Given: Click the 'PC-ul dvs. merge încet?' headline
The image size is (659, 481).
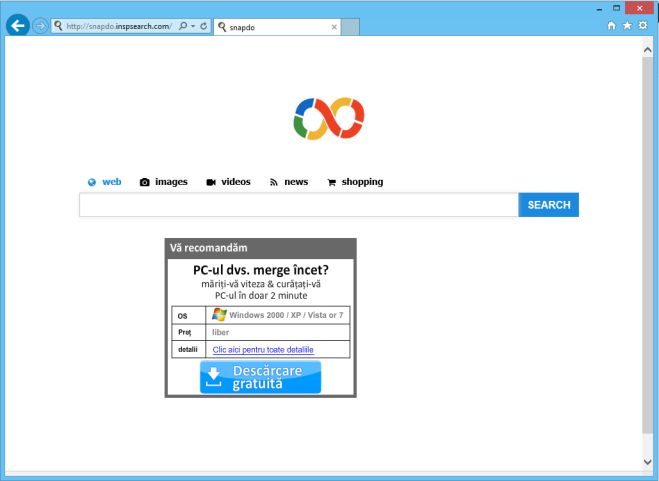Looking at the screenshot, I should (x=261, y=270).
